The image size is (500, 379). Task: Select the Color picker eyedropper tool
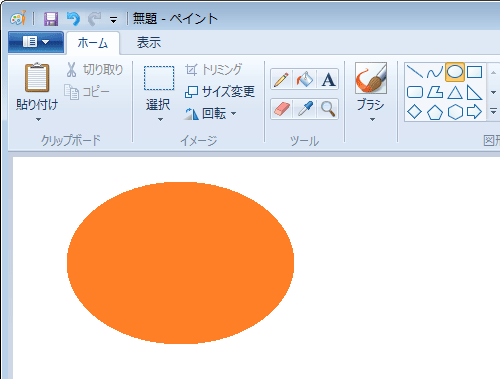coord(305,109)
